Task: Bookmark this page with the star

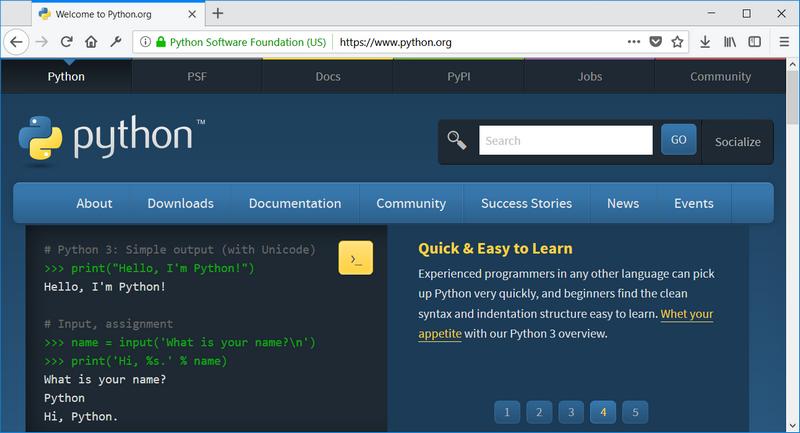Action: (677, 42)
